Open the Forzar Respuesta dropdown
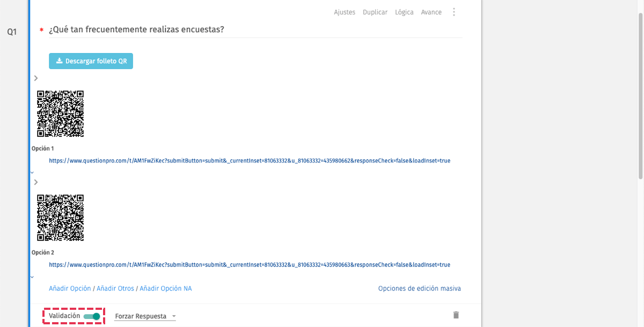 [x=145, y=316]
